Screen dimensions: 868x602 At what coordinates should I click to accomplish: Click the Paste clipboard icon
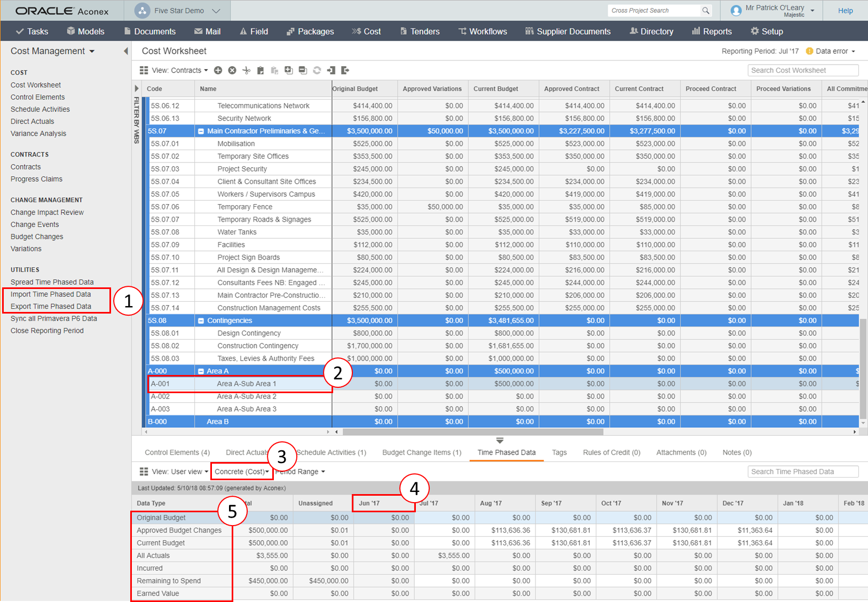[x=261, y=71]
